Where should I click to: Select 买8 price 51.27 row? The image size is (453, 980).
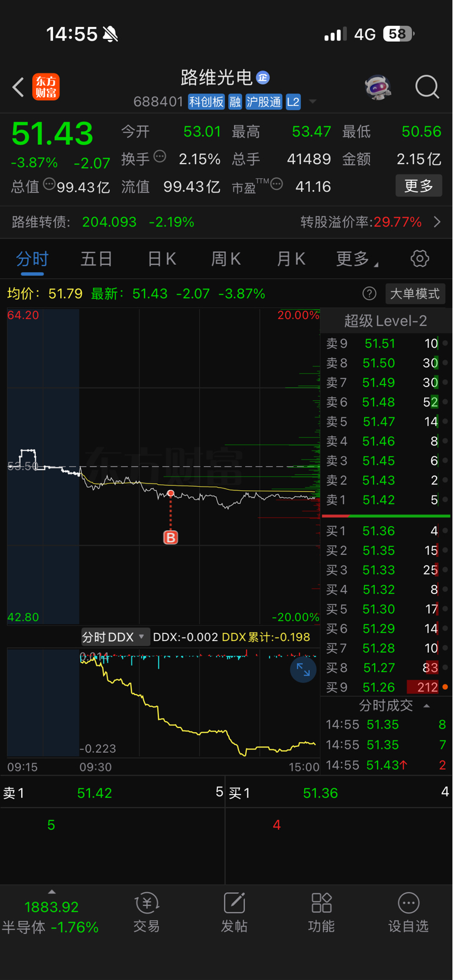(x=386, y=667)
